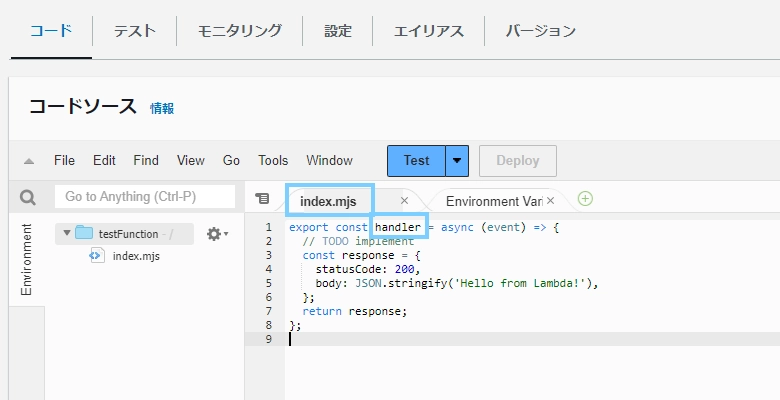Open the エイリアス tab
The image size is (780, 400).
(428, 31)
